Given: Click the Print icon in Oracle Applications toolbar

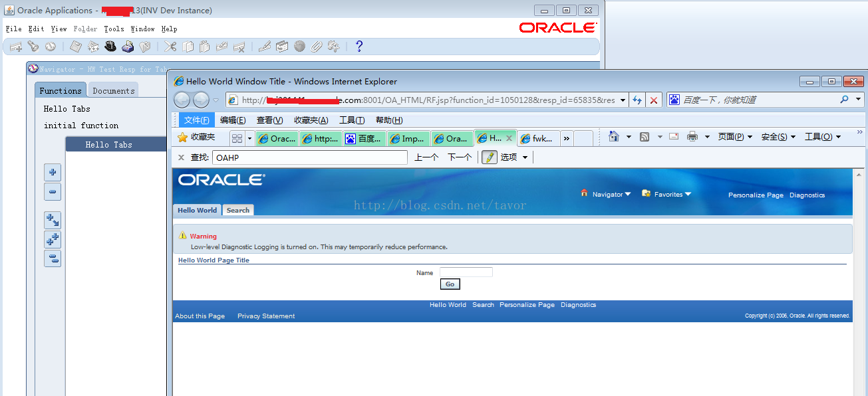Looking at the screenshot, I should (128, 47).
